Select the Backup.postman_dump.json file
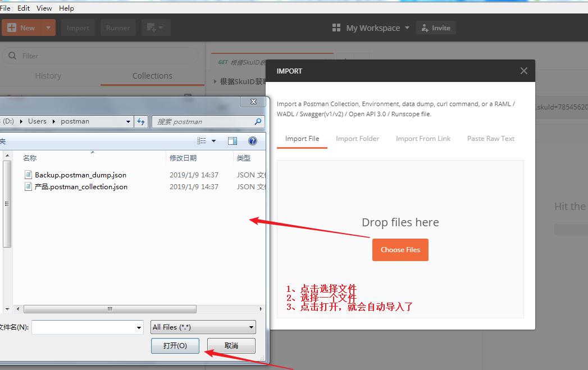The height and width of the screenshot is (370, 588). point(80,175)
